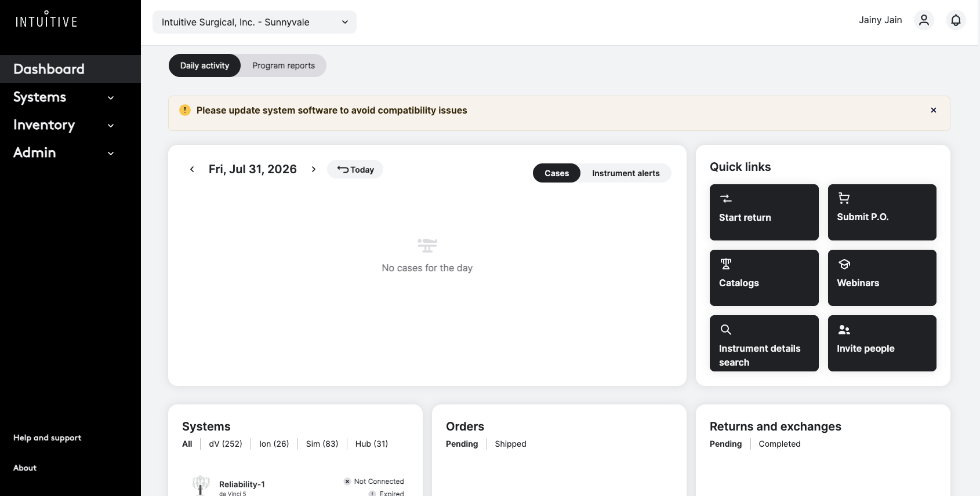Open the About link

(x=25, y=468)
